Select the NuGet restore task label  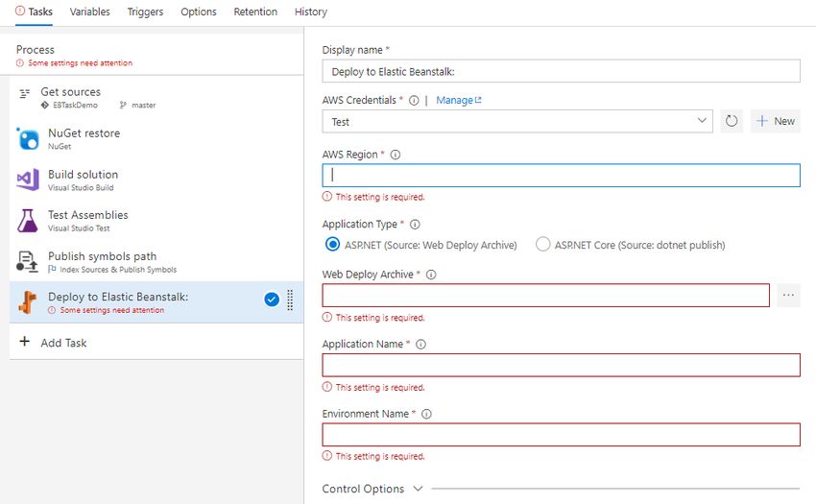pyautogui.click(x=84, y=133)
